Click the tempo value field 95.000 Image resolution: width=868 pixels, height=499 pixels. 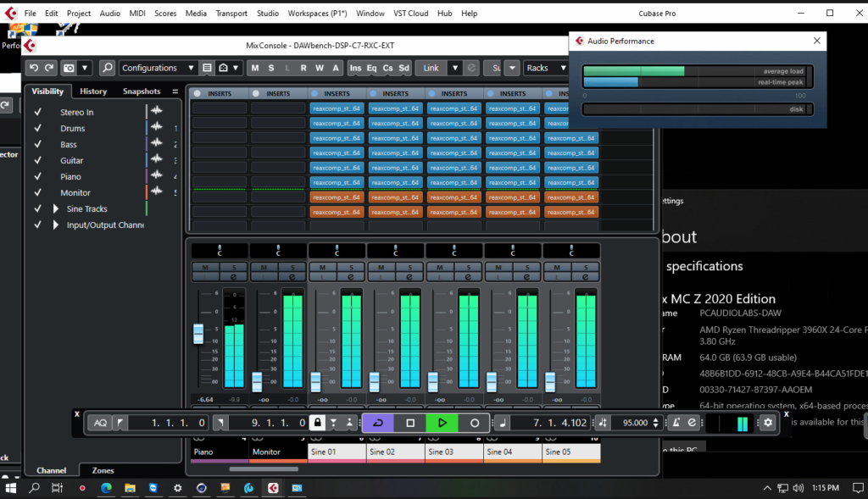[635, 423]
